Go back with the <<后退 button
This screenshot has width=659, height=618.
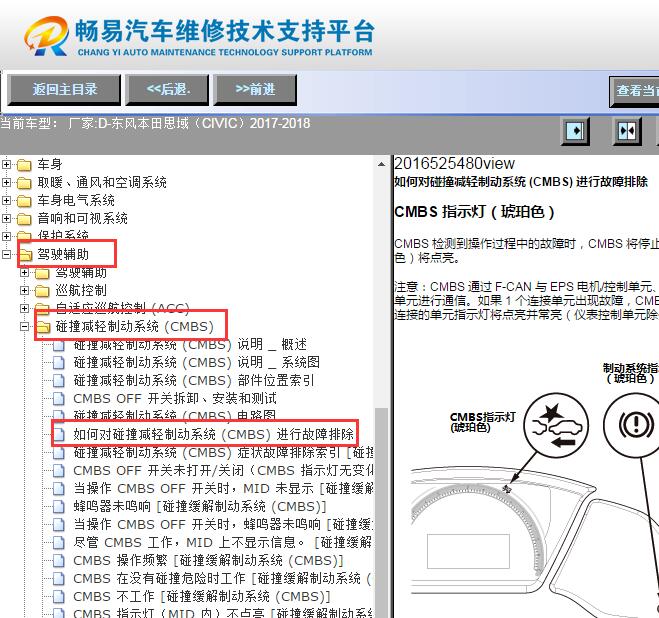click(167, 89)
